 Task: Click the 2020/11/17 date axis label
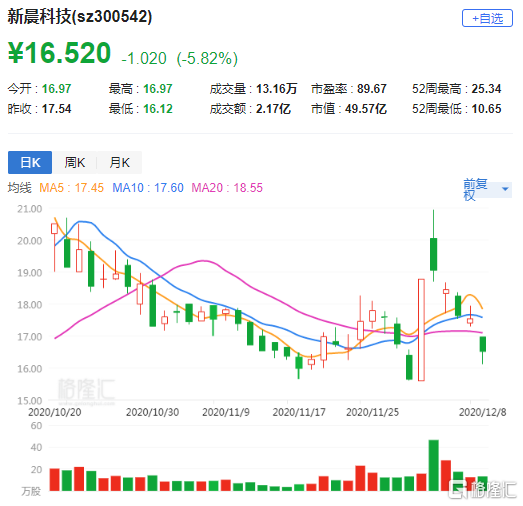(x=299, y=412)
